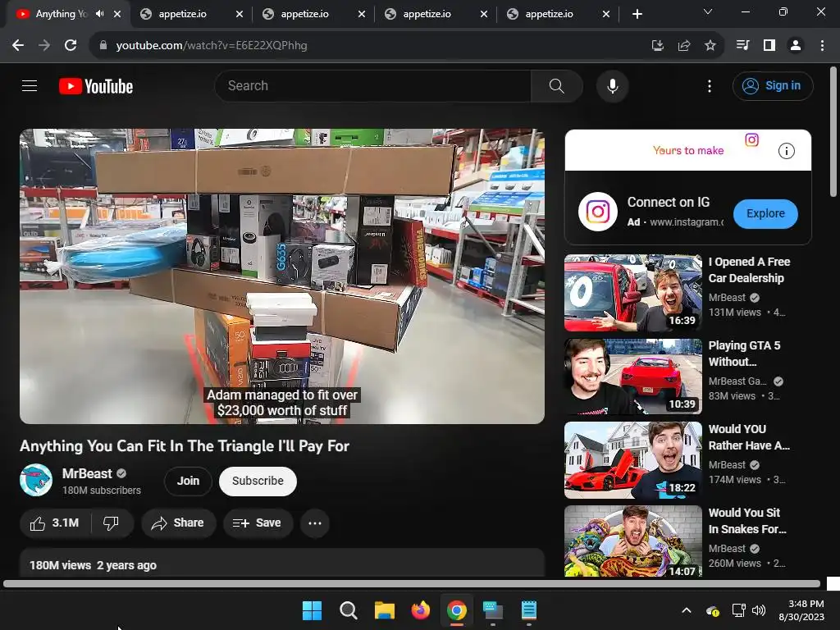
Task: Open I Opened A Free Car Dealership thumbnail
Action: pyautogui.click(x=633, y=293)
